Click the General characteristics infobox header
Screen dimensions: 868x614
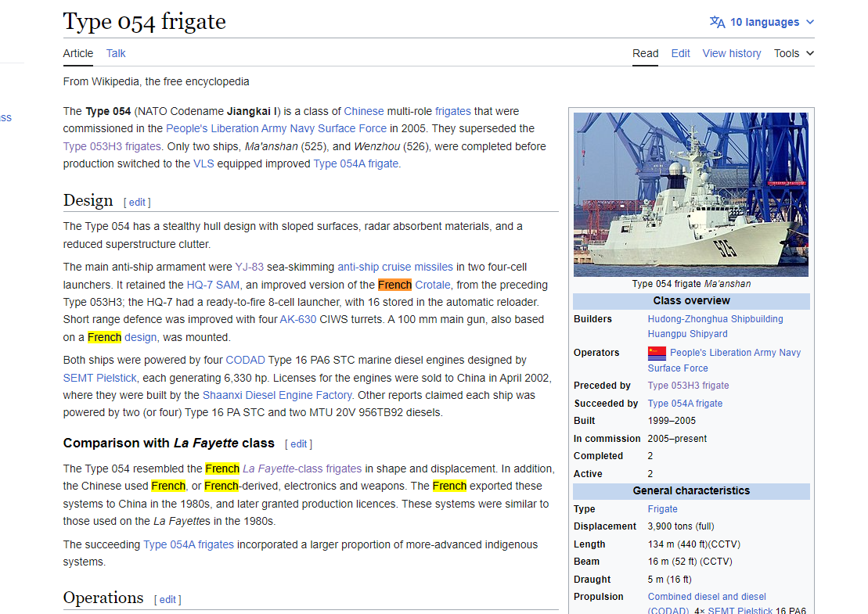691,491
